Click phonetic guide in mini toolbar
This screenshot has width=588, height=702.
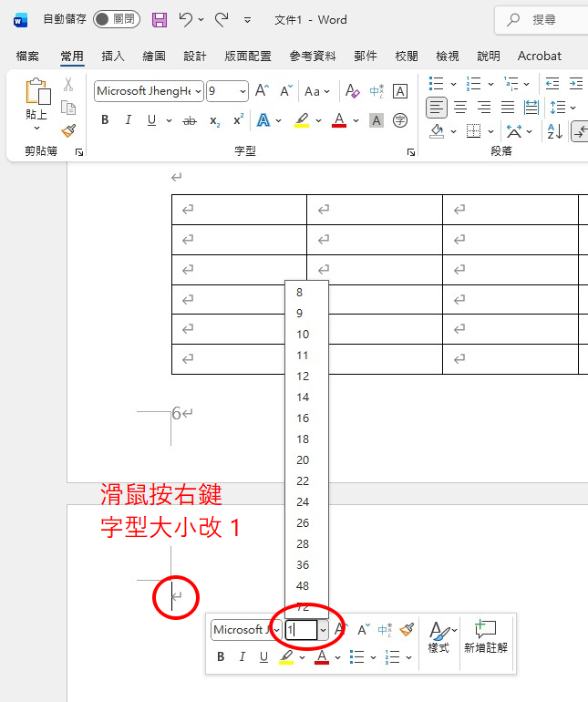(x=385, y=629)
